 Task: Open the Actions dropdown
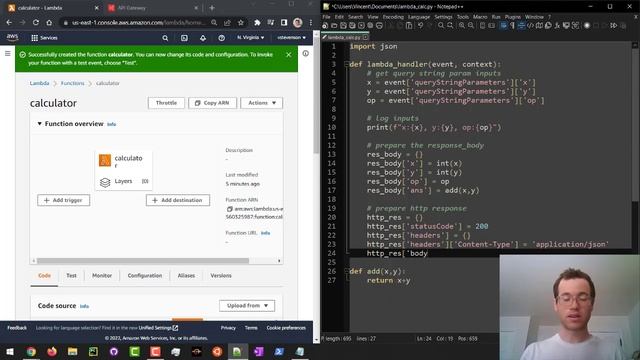coord(262,103)
